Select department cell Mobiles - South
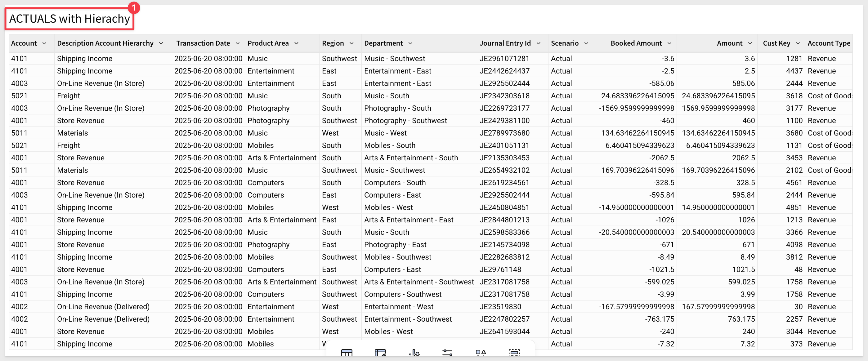This screenshot has height=361, width=868. (390, 145)
